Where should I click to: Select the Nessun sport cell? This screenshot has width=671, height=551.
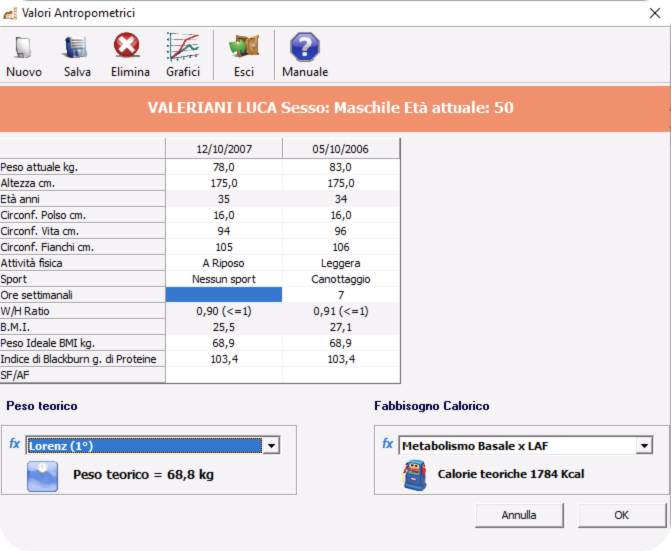224,279
